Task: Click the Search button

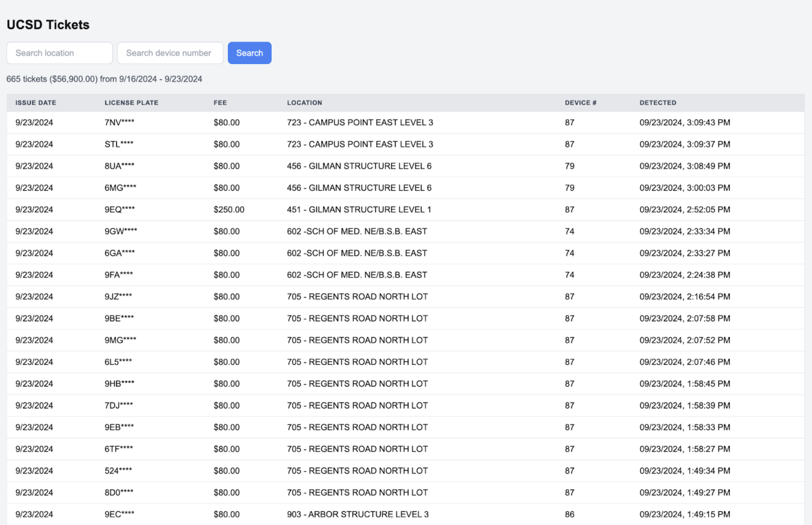Action: pyautogui.click(x=249, y=53)
